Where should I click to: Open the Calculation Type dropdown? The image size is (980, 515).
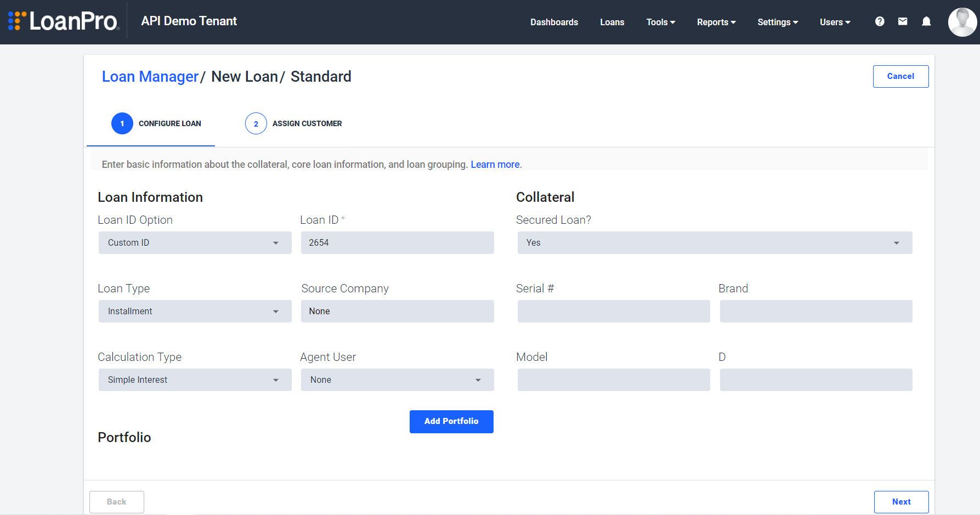[195, 380]
